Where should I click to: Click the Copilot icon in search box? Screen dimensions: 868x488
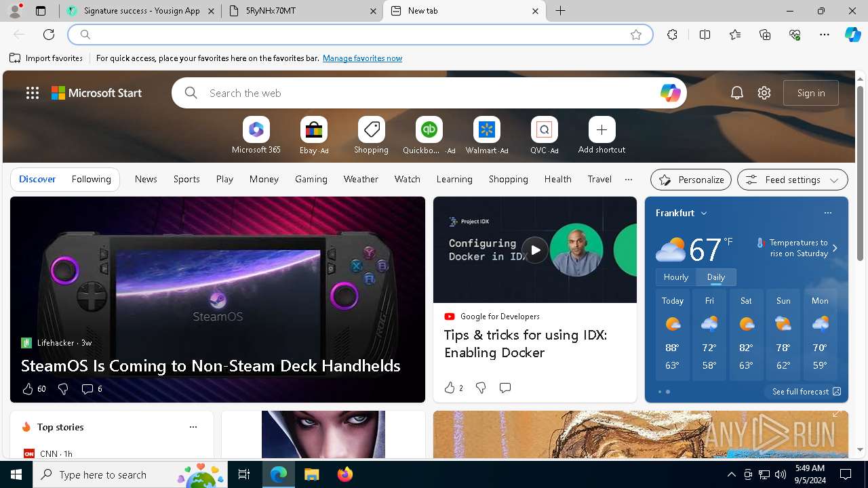(x=670, y=93)
